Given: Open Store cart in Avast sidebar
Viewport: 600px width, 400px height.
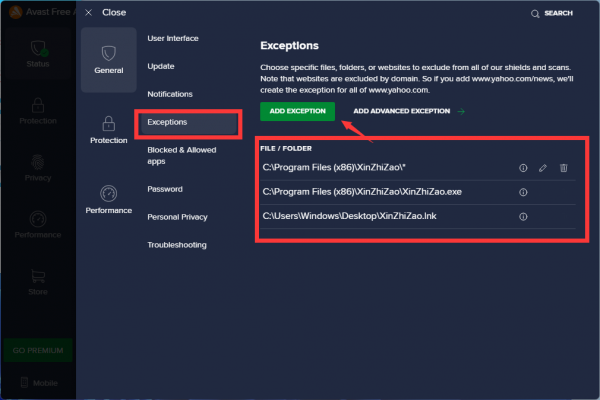Looking at the screenshot, I should click(x=38, y=282).
